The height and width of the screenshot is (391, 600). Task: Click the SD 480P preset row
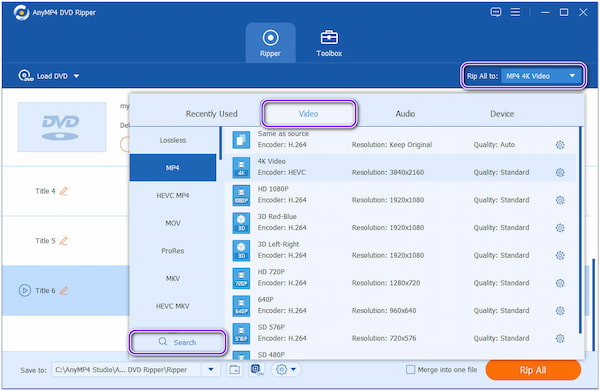click(x=400, y=355)
